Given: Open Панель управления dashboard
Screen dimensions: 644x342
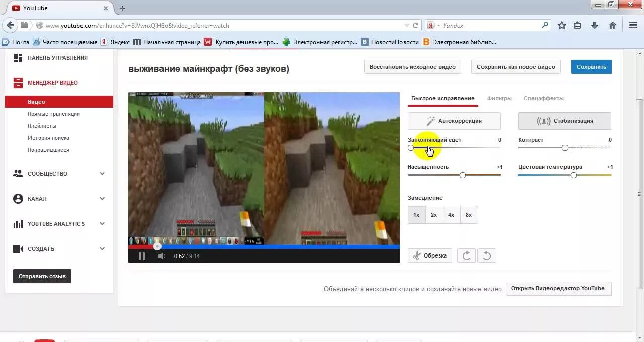Looking at the screenshot, I should (x=57, y=58).
